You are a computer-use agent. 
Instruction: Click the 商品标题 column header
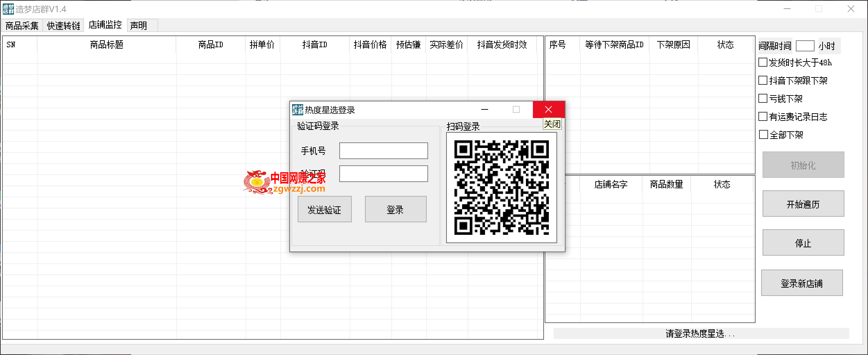point(107,45)
